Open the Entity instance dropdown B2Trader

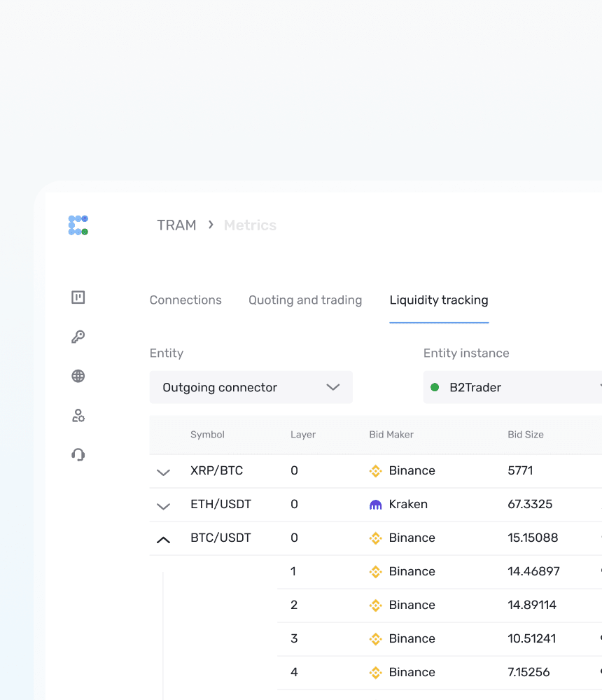[x=512, y=387]
